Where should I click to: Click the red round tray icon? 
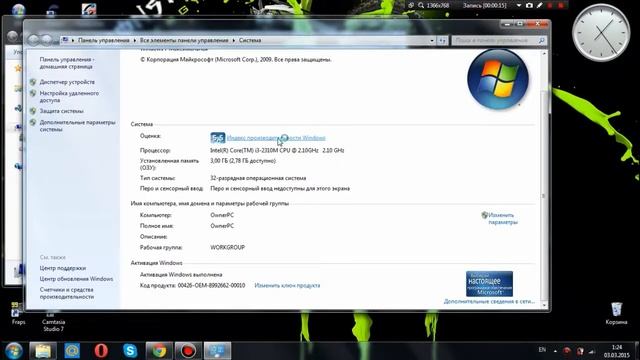(x=567, y=351)
